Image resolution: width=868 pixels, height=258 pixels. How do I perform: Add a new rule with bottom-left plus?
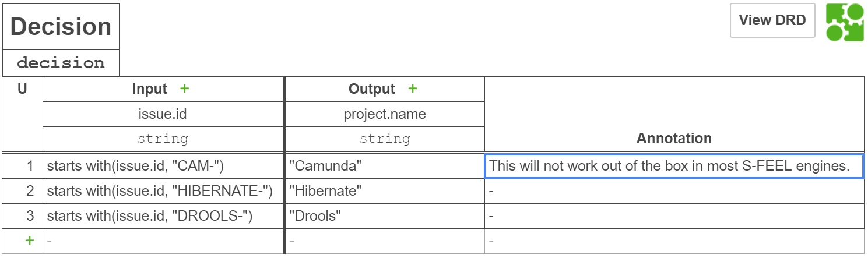tap(30, 241)
